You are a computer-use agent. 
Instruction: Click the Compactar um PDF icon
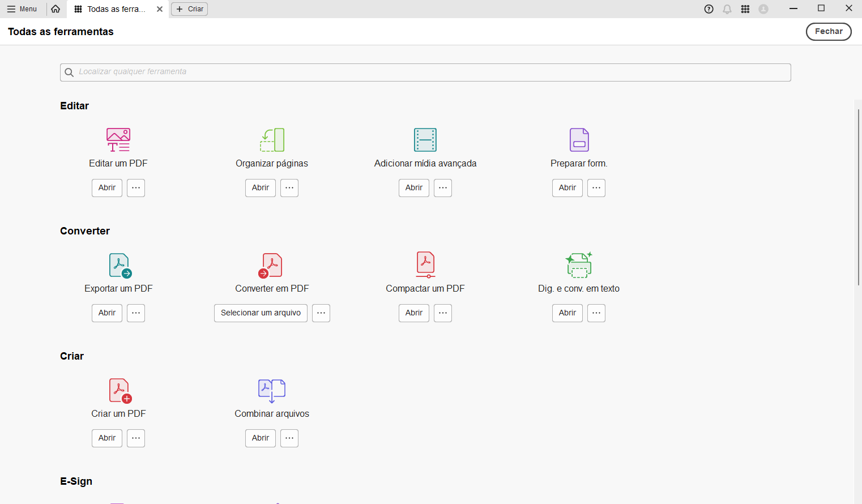tap(425, 265)
